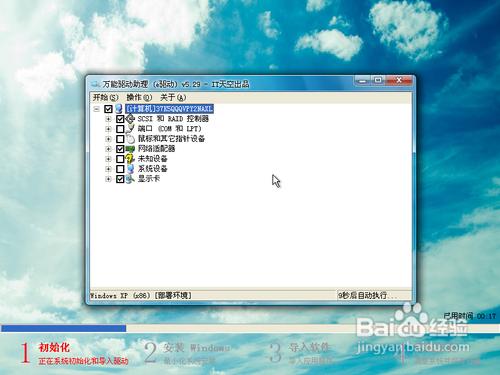The width and height of the screenshot is (500, 375).
Task: Expand the 显示卡 node
Action: click(108, 179)
